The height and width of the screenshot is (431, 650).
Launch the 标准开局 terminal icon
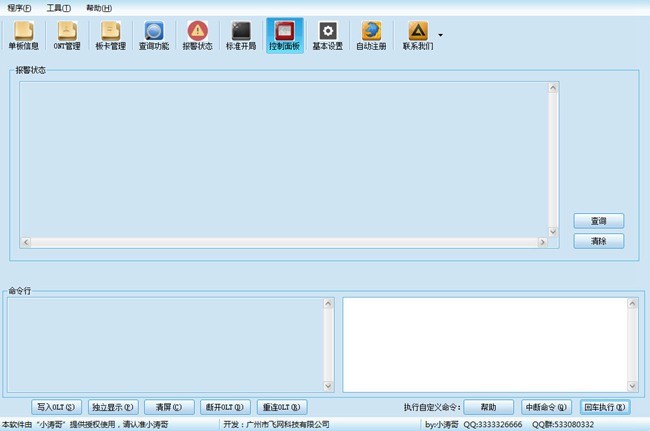coord(241,36)
